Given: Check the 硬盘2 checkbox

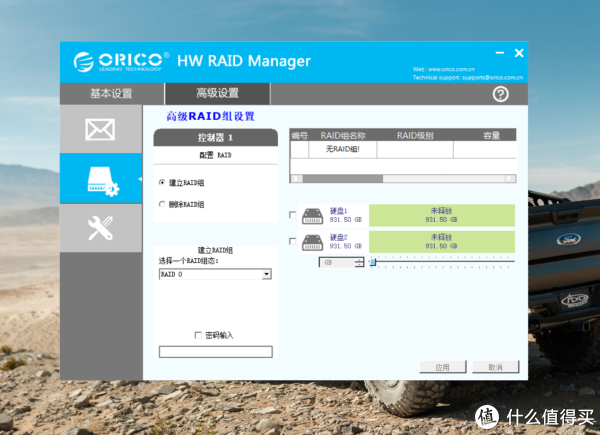Looking at the screenshot, I should 292,241.
